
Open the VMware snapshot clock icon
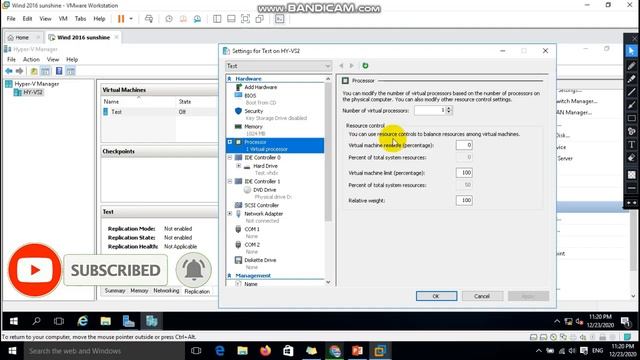click(x=169, y=19)
